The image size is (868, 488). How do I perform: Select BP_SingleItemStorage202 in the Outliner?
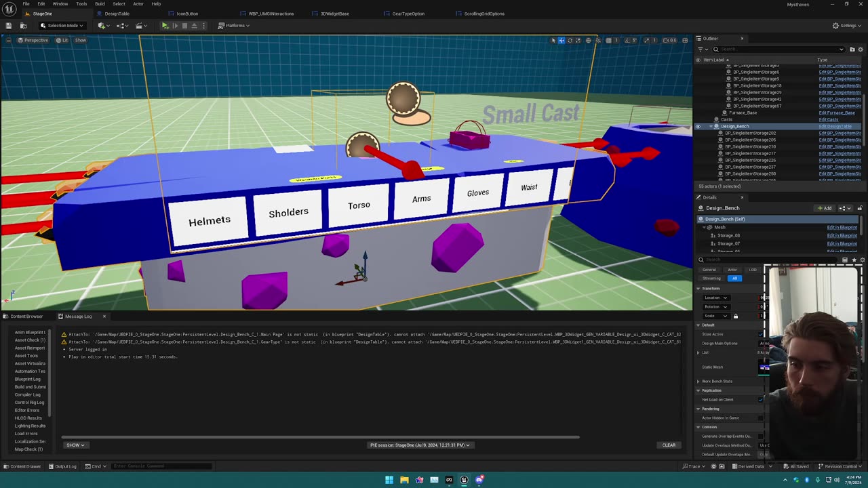click(750, 133)
